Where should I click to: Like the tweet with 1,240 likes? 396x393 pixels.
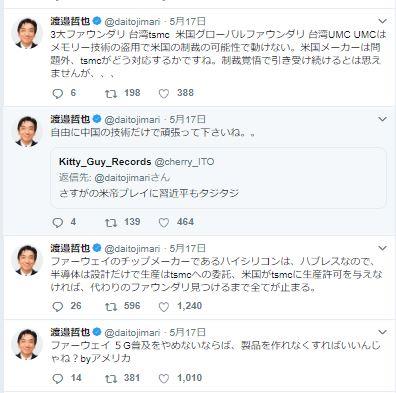point(164,307)
